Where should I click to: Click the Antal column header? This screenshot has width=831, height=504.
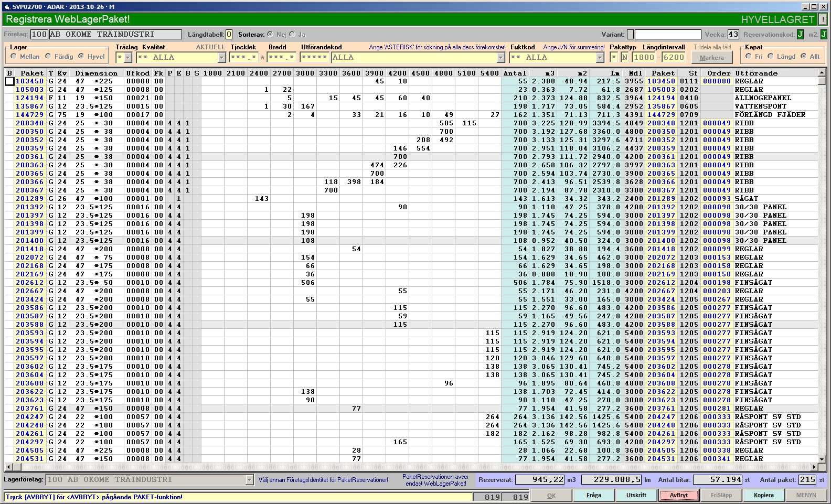[x=515, y=73]
